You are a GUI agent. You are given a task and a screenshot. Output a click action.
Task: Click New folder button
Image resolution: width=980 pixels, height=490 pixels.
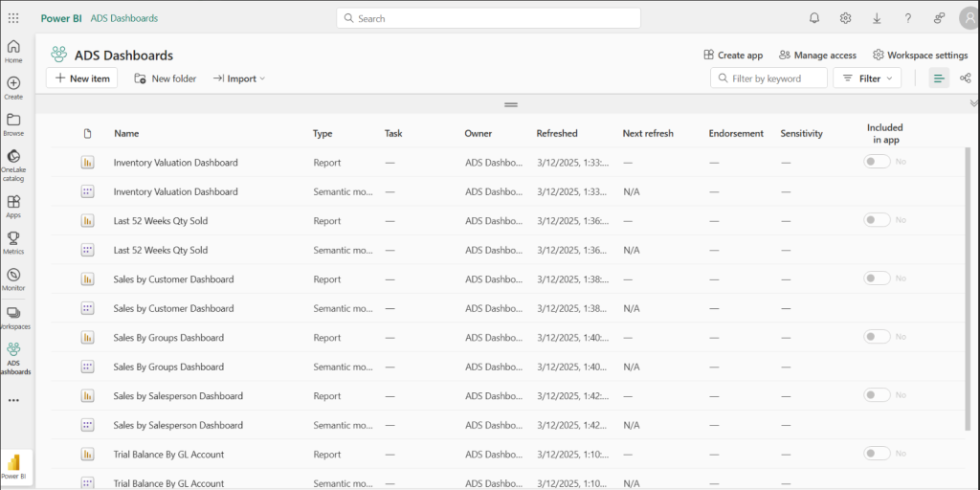tap(166, 78)
